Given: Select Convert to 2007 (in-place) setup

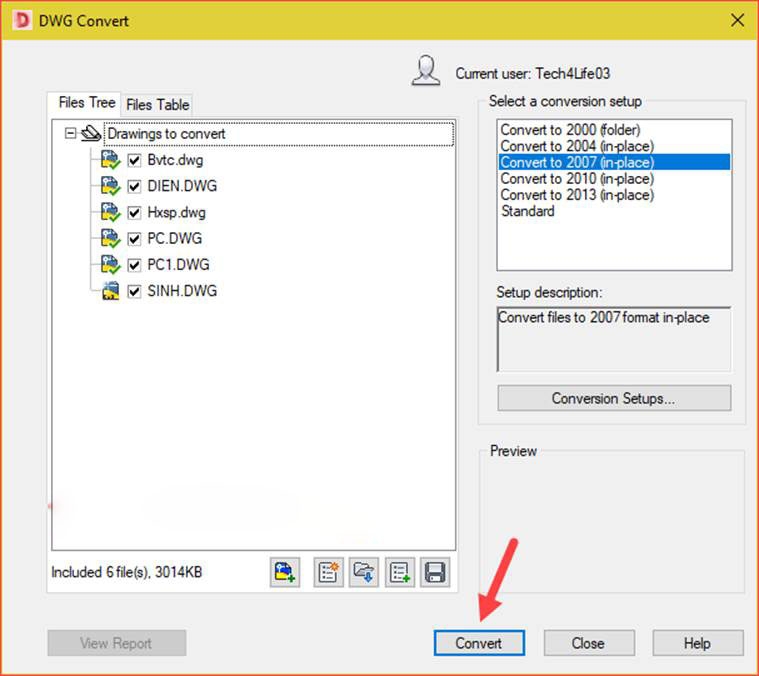Looking at the screenshot, I should [614, 162].
